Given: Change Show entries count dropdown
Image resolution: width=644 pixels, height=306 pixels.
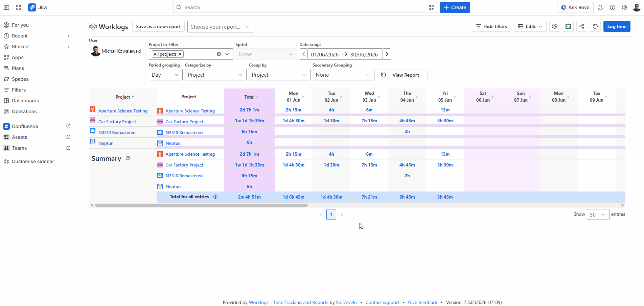Looking at the screenshot, I should [598, 214].
